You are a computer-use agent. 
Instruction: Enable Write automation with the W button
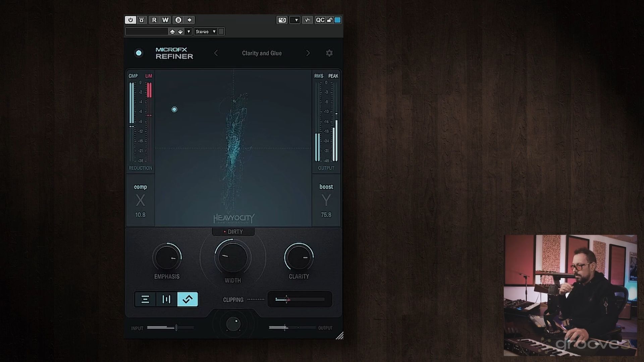point(165,20)
